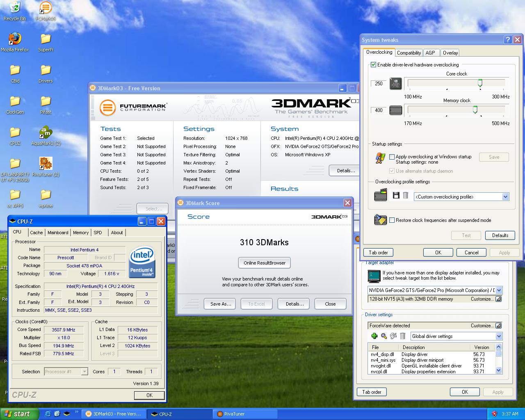
Task: Click the Internet Explorer quick launch icon
Action: pos(48,414)
